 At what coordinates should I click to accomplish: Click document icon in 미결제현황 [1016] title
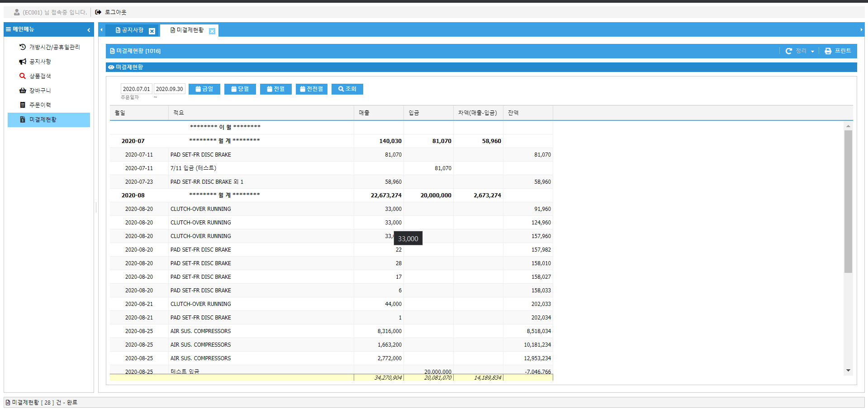[x=112, y=51]
